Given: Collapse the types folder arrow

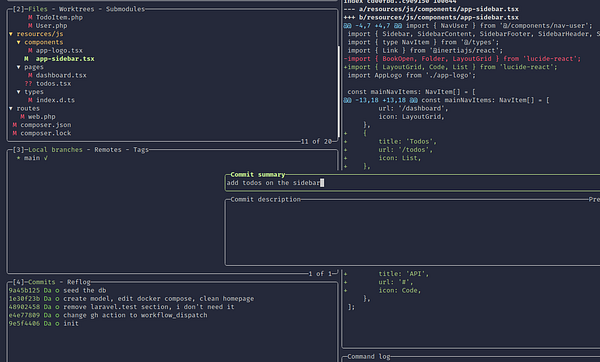Looking at the screenshot, I should (x=18, y=92).
